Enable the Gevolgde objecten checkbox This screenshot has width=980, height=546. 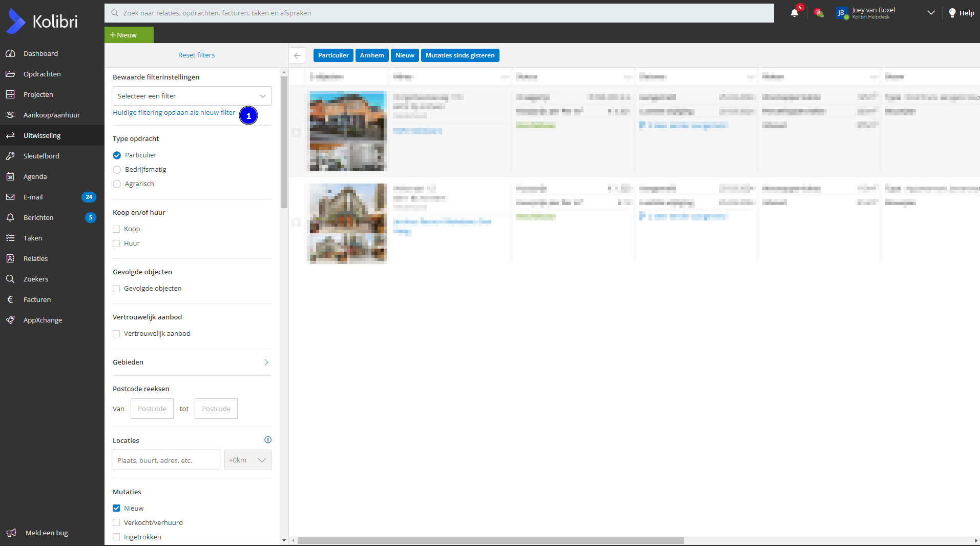[x=116, y=289]
